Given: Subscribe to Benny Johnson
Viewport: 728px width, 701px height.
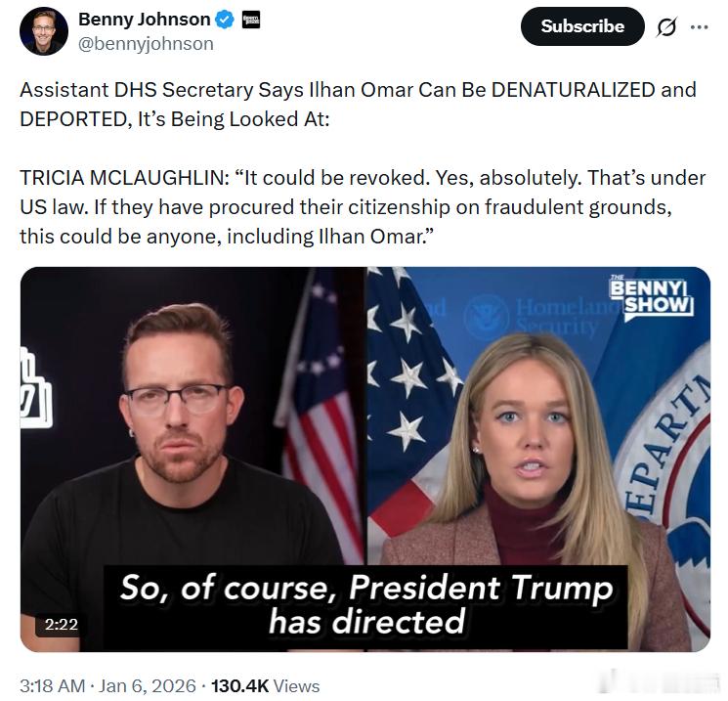Looking at the screenshot, I should 582,26.
